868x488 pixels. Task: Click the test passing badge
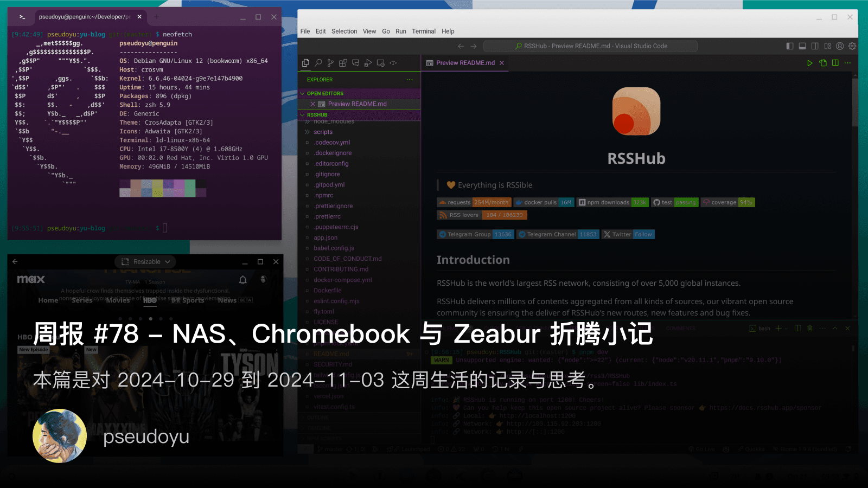(x=675, y=202)
